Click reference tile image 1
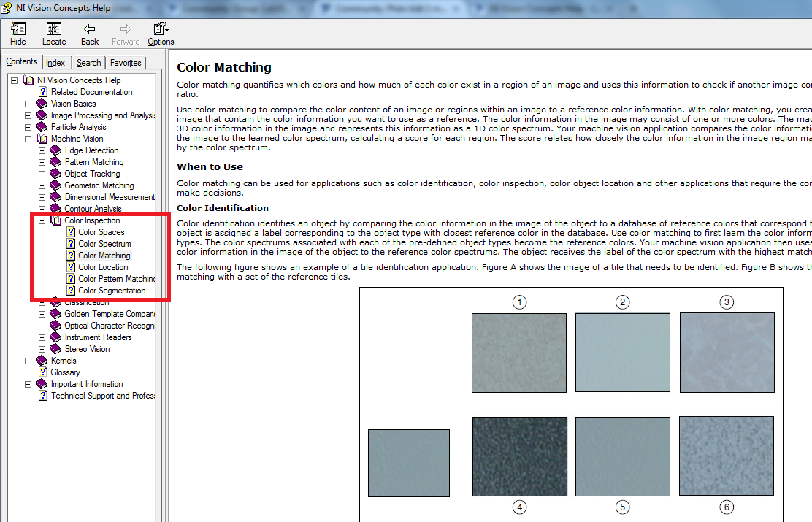The width and height of the screenshot is (812, 522). pyautogui.click(x=519, y=353)
